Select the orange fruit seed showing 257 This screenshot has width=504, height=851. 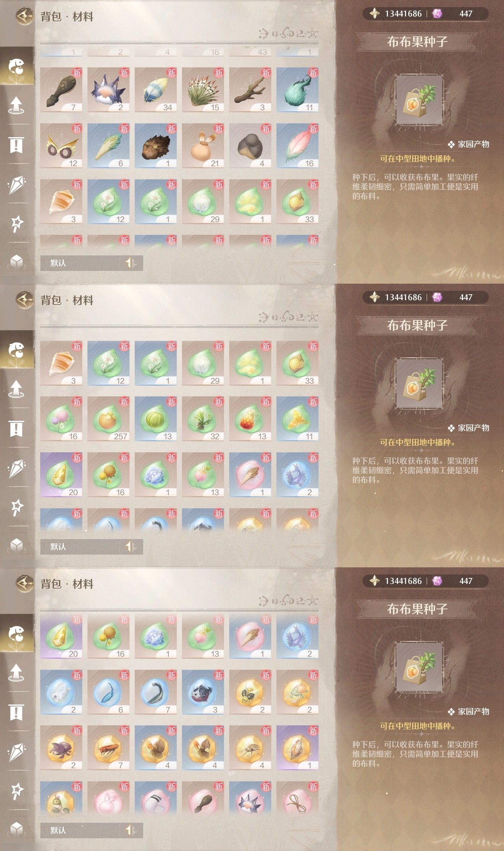(108, 419)
